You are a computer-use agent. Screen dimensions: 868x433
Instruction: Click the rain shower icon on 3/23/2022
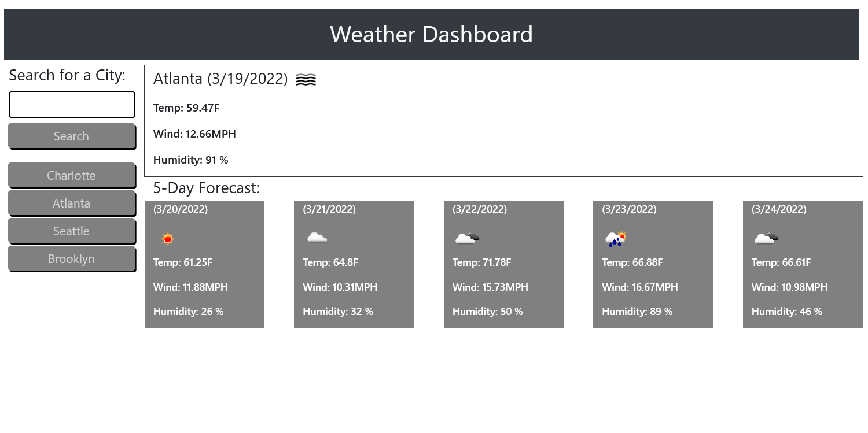pos(615,238)
